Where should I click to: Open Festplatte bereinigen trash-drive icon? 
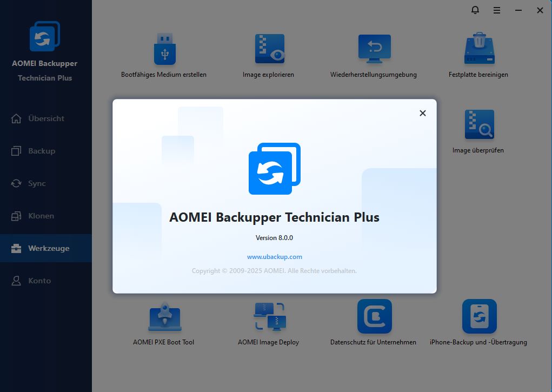coord(479,48)
